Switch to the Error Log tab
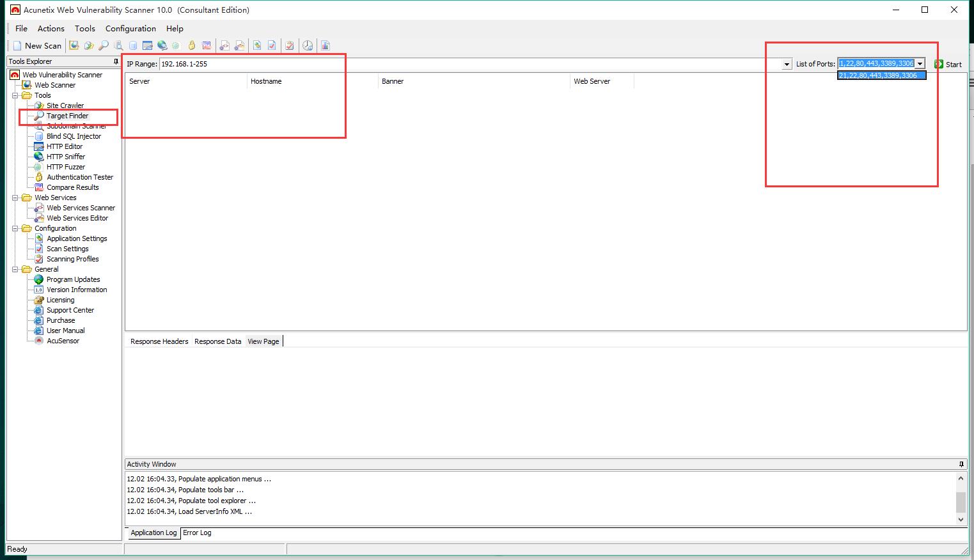This screenshot has height=560, width=974. tap(197, 533)
